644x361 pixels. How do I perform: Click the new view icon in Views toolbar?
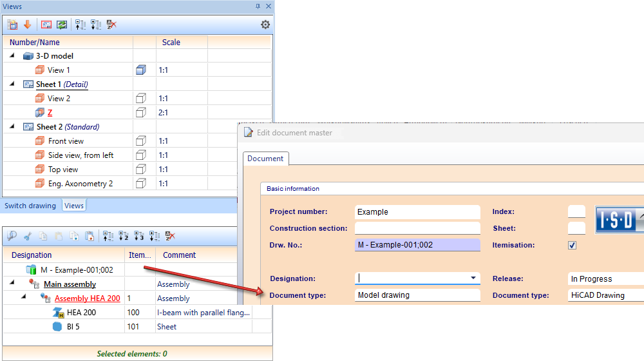point(12,24)
